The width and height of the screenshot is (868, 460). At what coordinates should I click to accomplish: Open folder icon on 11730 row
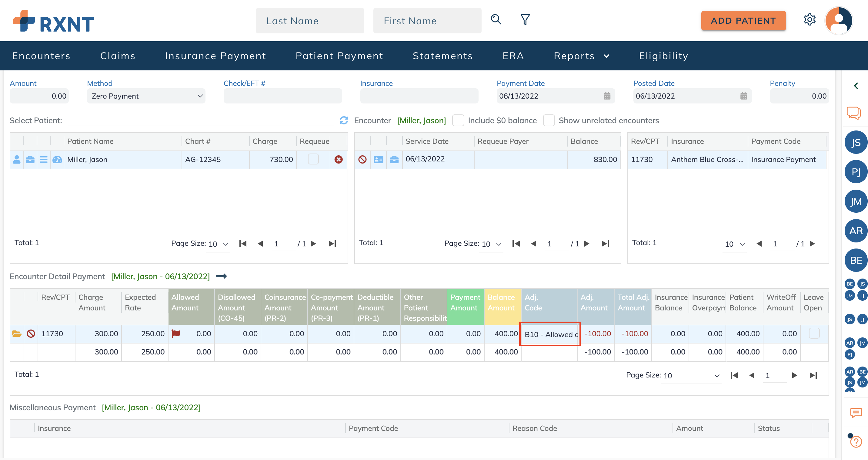[x=16, y=333]
